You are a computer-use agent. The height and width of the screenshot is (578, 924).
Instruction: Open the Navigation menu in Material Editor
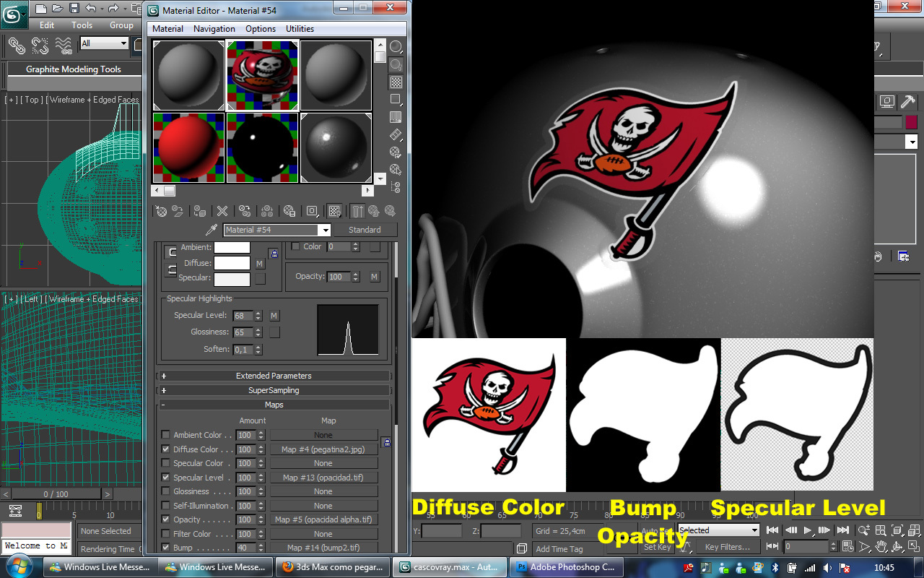pos(214,29)
